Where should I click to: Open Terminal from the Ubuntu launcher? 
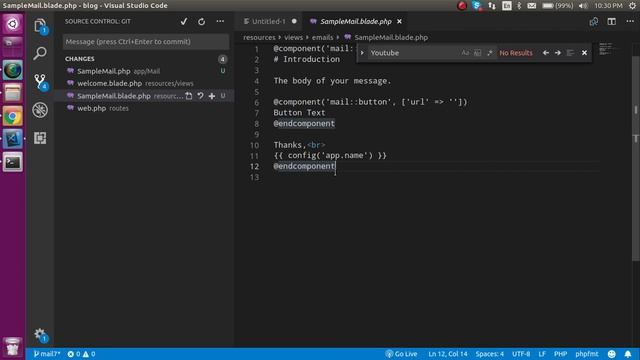click(13, 162)
